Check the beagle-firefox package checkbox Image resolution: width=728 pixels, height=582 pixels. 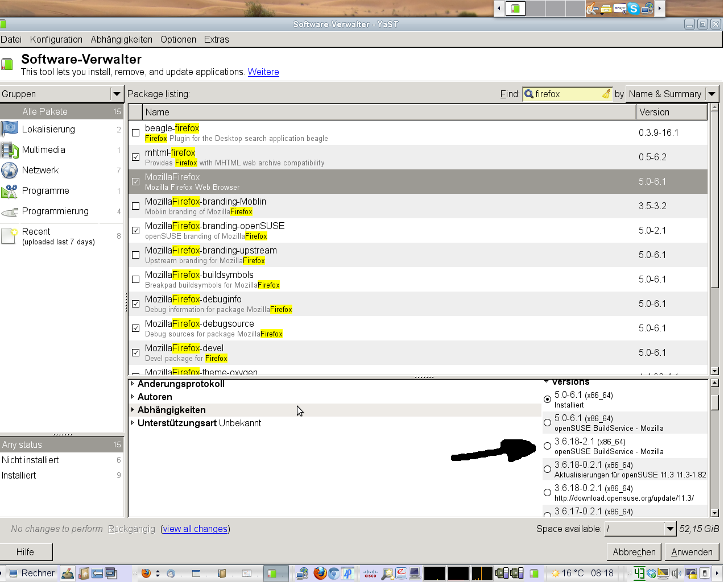135,132
